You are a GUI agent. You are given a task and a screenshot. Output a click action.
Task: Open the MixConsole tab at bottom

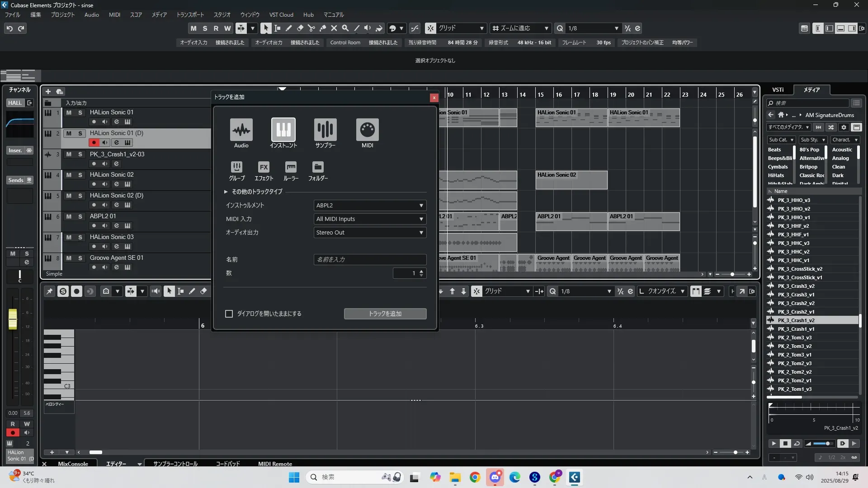tap(73, 464)
